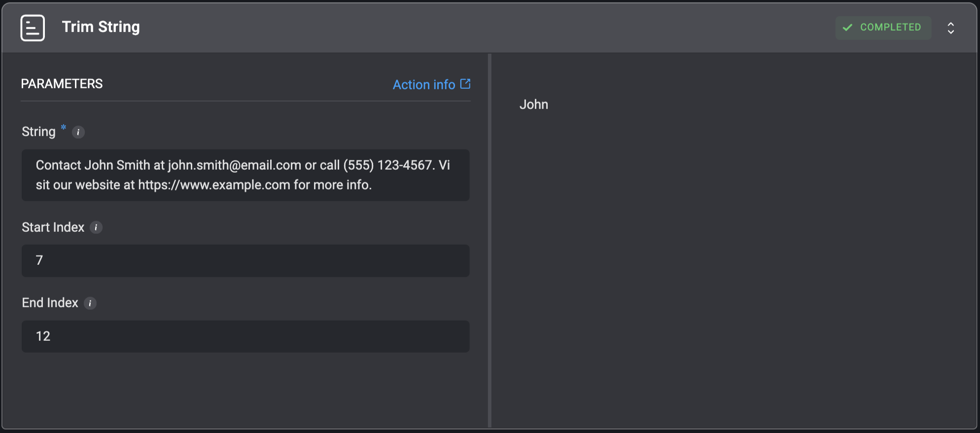This screenshot has width=980, height=433.
Task: Focus the End Index field showing 12
Action: (245, 336)
